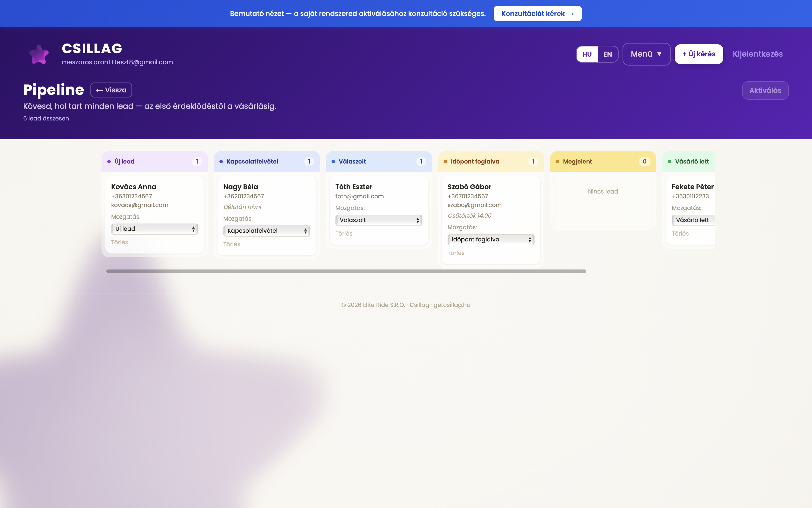
Task: Go back with the Vissza button
Action: coord(111,90)
